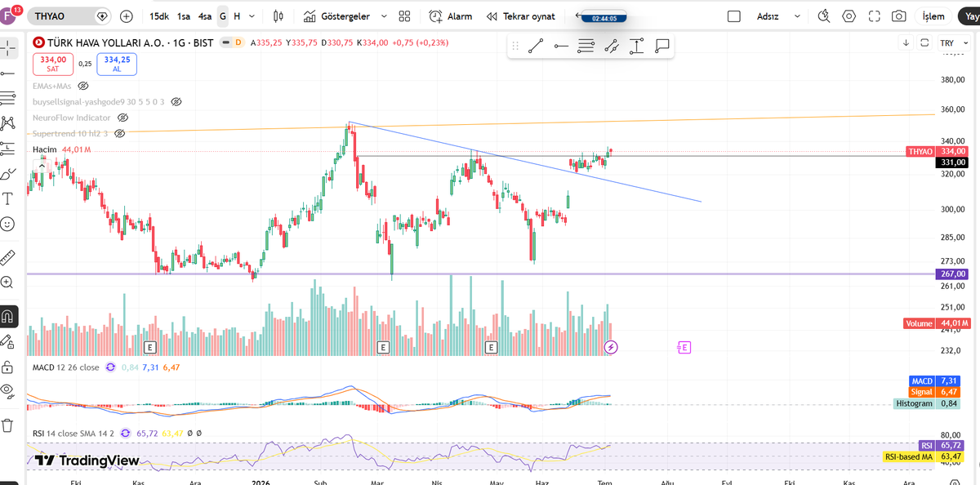Click the 334,25 AL buy button
Viewport: 980px width, 485px height.
pyautogui.click(x=117, y=64)
